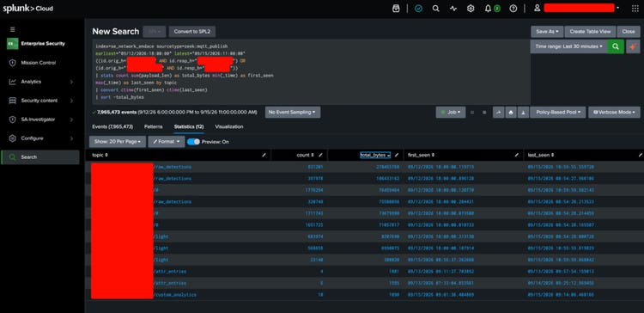The width and height of the screenshot is (644, 313).
Task: Sort by the last_seen column header
Action: point(540,155)
